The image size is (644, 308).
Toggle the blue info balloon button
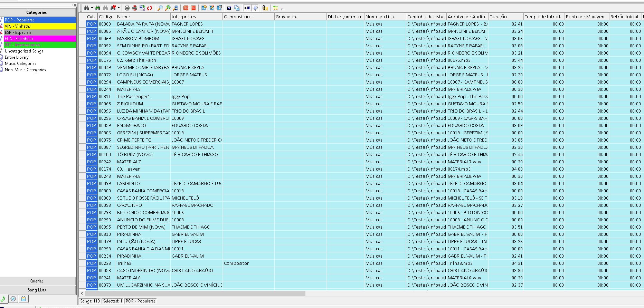point(255,8)
